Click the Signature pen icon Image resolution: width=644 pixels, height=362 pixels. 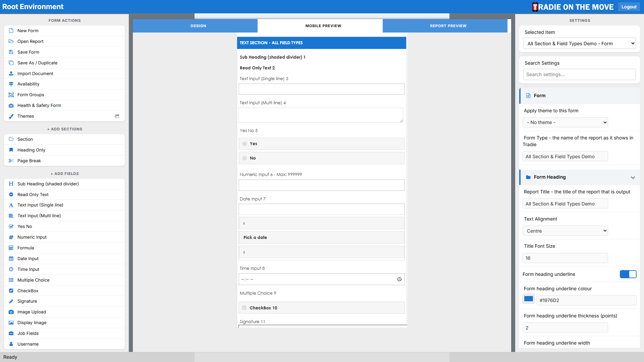[x=11, y=301]
